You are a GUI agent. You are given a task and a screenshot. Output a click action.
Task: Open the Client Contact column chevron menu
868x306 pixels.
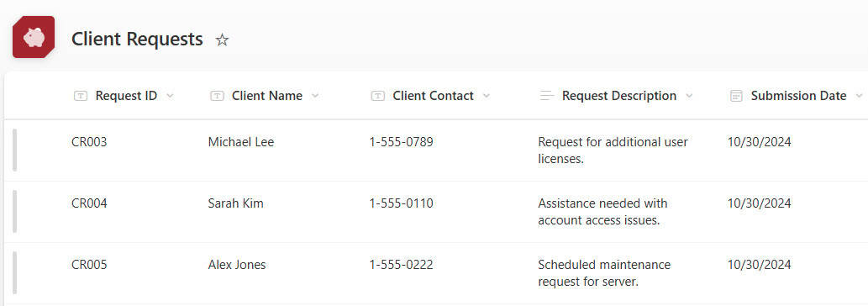pos(486,97)
